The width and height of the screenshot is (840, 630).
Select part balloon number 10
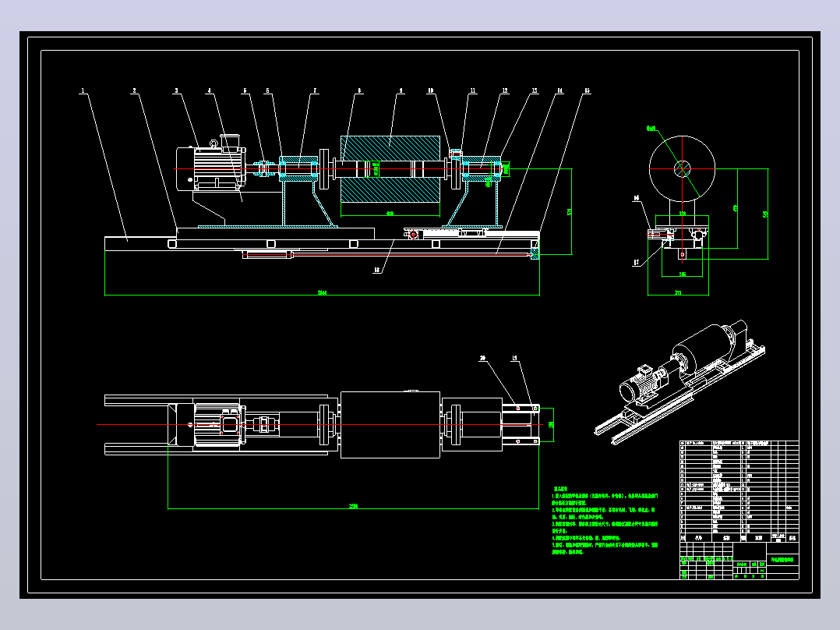[431, 90]
